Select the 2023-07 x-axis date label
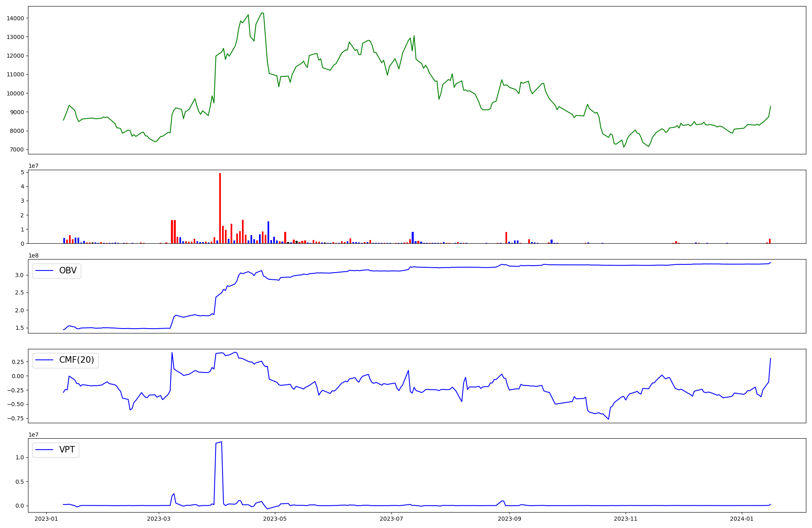 pos(391,519)
